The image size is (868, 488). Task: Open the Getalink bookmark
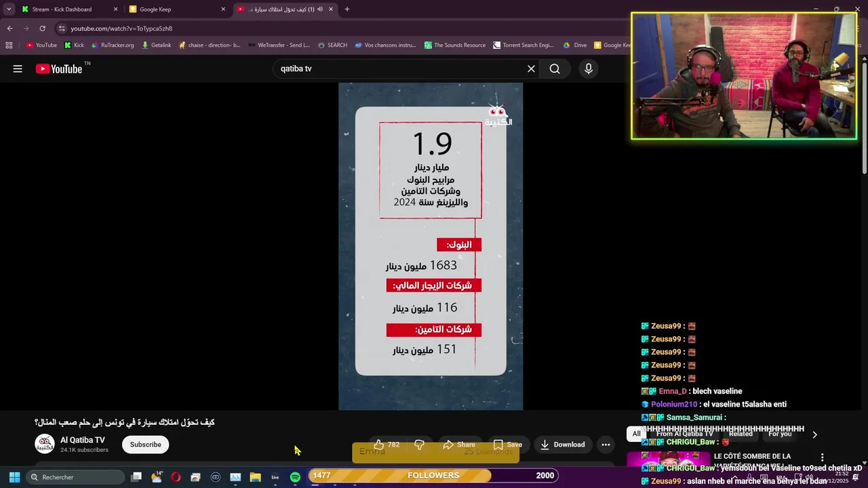coord(156,45)
